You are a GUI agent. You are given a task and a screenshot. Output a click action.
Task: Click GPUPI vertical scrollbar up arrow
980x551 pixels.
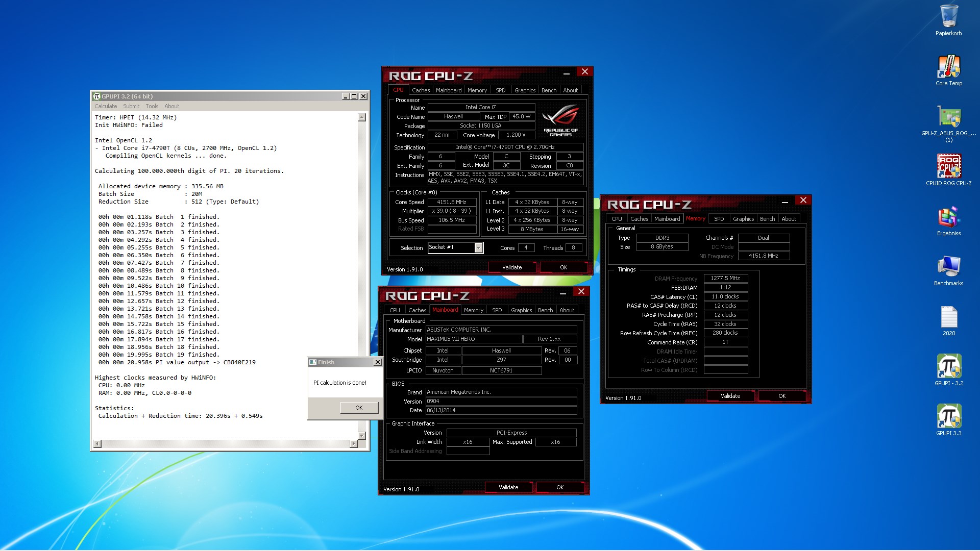click(x=362, y=117)
